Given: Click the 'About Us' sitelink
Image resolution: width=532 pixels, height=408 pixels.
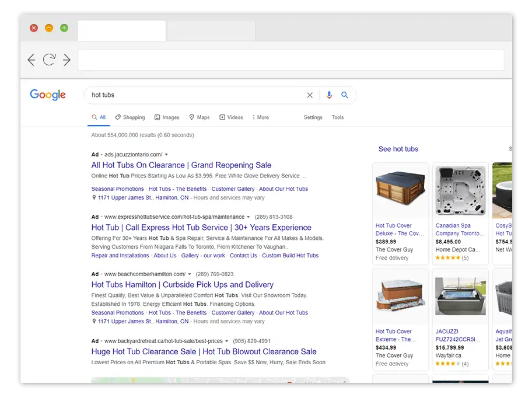Looking at the screenshot, I should pos(165,255).
